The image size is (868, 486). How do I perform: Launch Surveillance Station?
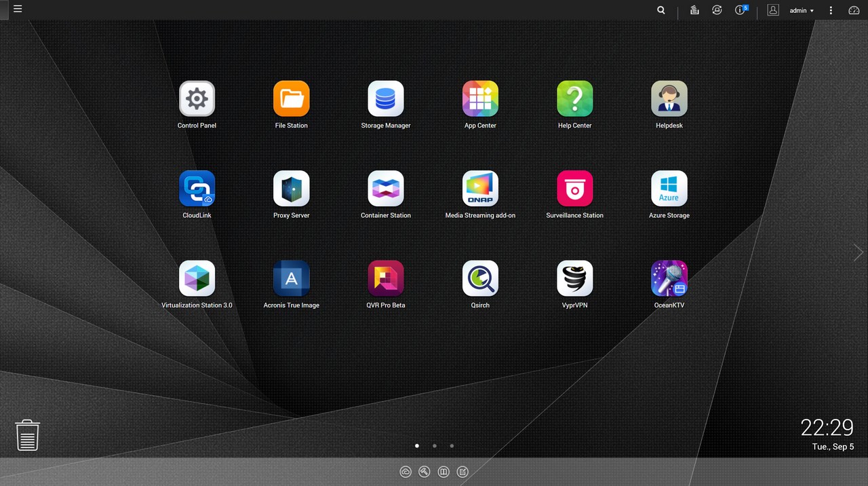pos(575,189)
